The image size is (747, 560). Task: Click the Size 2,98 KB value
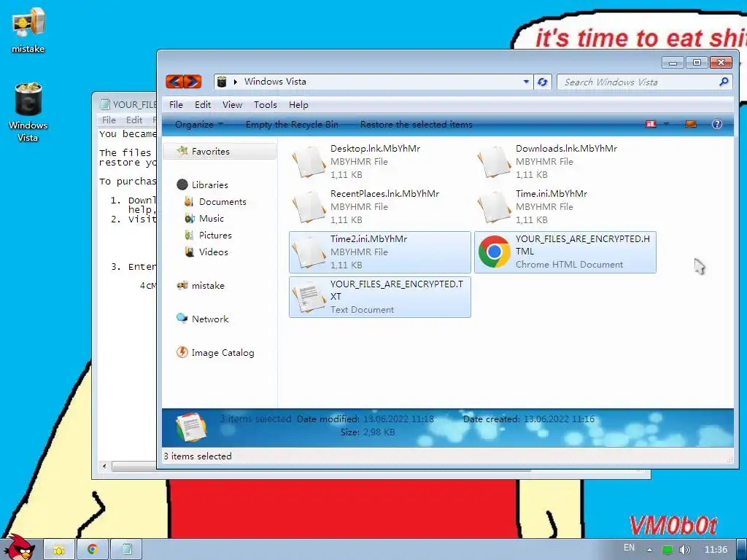pyautogui.click(x=379, y=432)
